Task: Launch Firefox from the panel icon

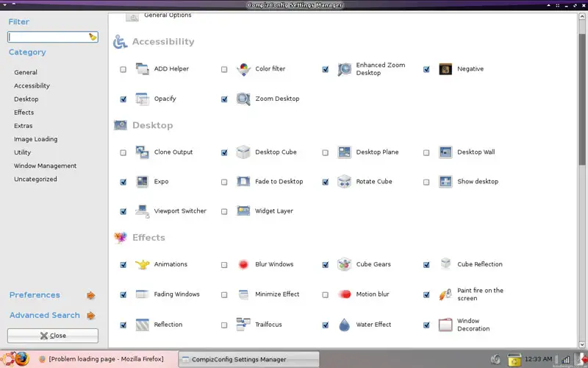Action: [22, 359]
